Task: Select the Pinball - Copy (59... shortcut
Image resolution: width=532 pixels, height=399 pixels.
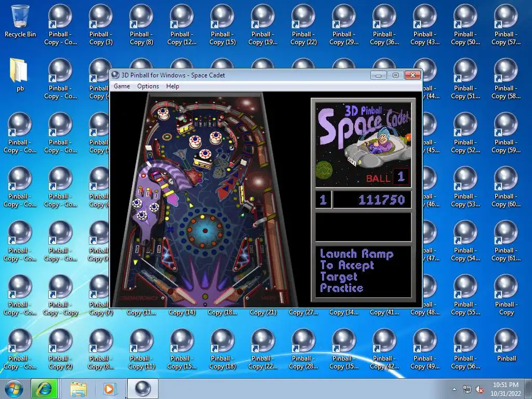Action: (x=506, y=132)
